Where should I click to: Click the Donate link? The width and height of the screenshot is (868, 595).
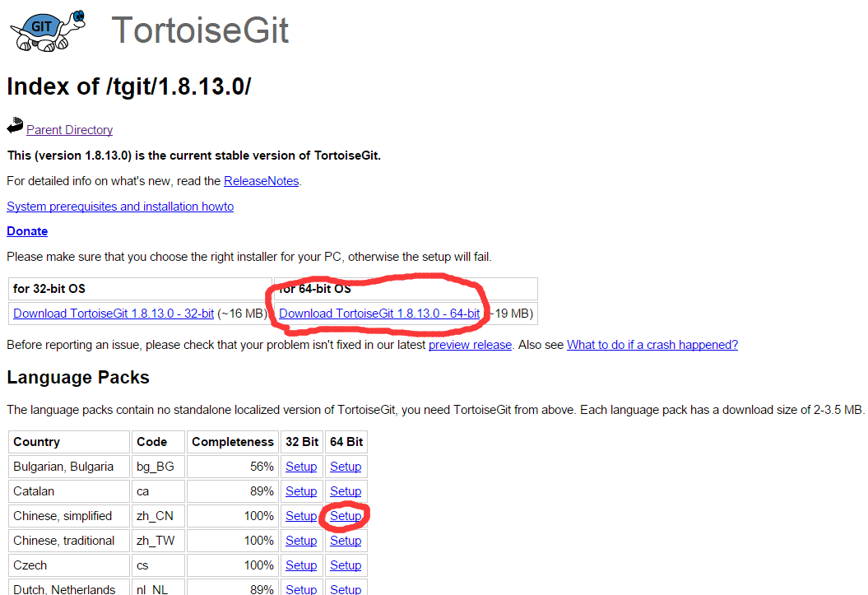coord(27,231)
